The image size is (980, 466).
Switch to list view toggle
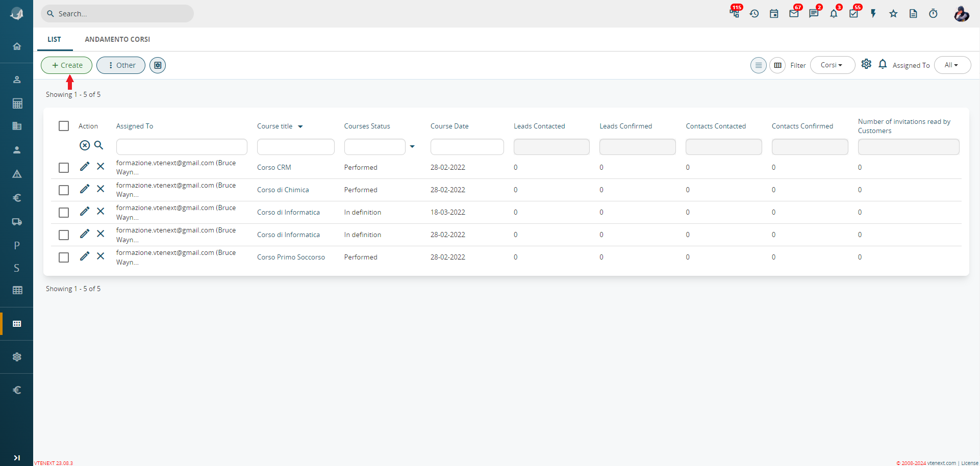coord(759,65)
